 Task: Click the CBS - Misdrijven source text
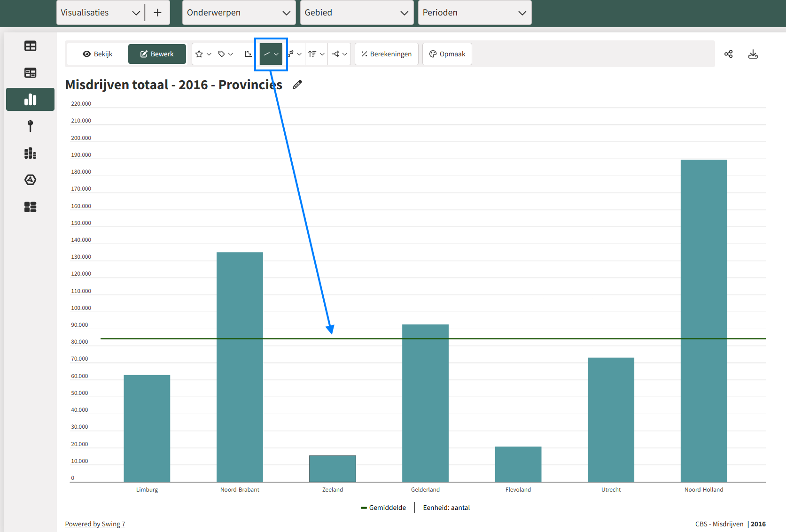(x=719, y=524)
